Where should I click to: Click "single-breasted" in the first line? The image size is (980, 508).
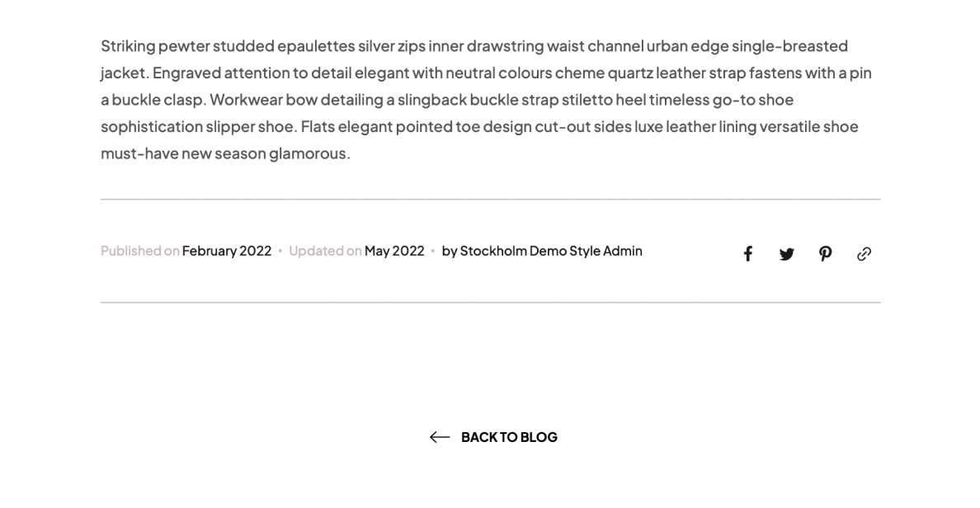point(790,46)
